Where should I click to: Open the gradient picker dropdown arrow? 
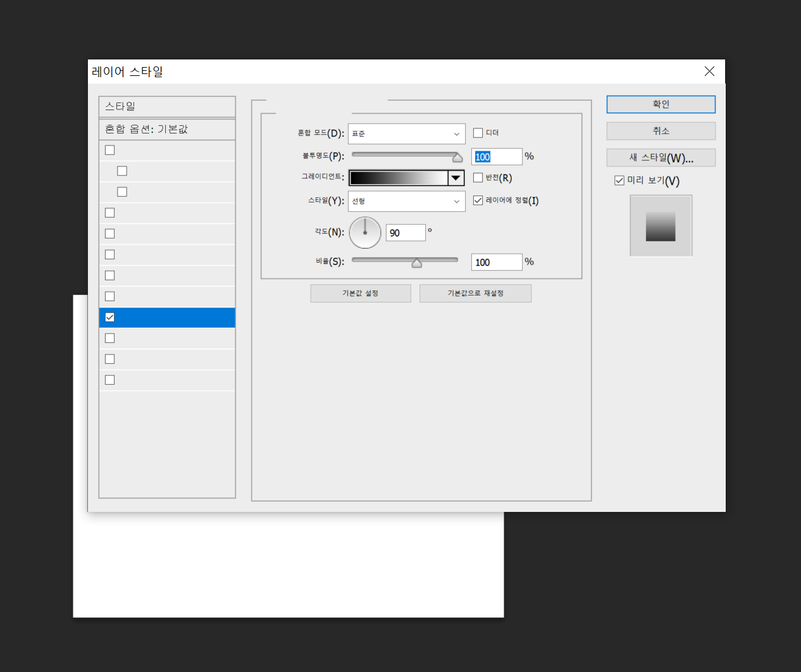click(456, 178)
